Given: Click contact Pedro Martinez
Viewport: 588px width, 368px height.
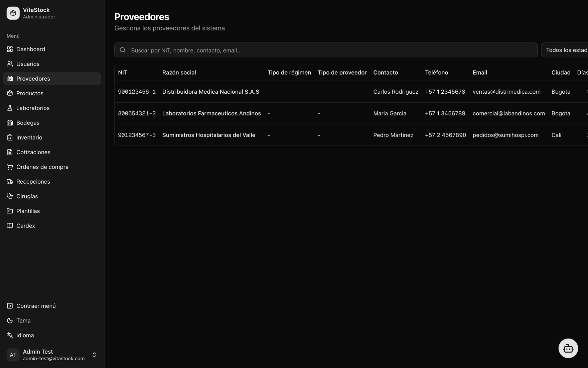Looking at the screenshot, I should pos(393,135).
